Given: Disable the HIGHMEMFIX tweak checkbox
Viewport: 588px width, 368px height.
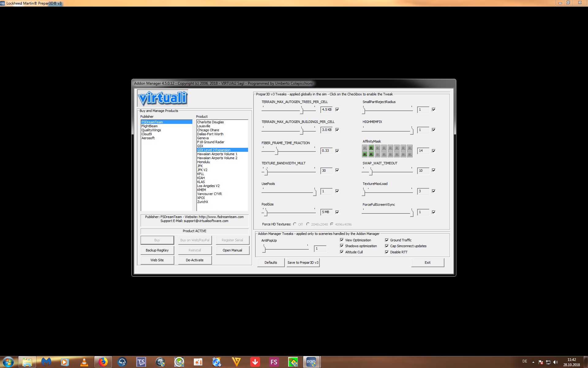Looking at the screenshot, I should [434, 130].
